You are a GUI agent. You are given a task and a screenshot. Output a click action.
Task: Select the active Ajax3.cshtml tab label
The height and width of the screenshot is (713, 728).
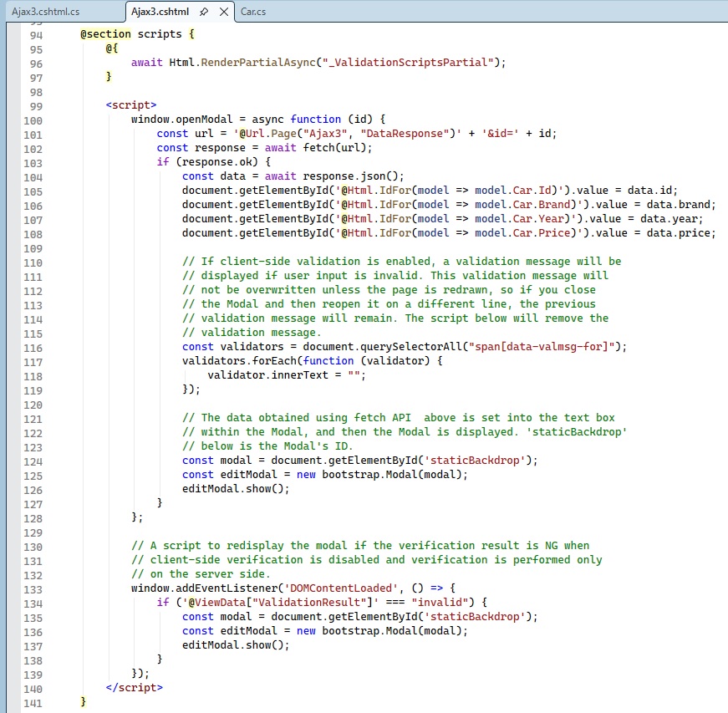click(x=161, y=13)
